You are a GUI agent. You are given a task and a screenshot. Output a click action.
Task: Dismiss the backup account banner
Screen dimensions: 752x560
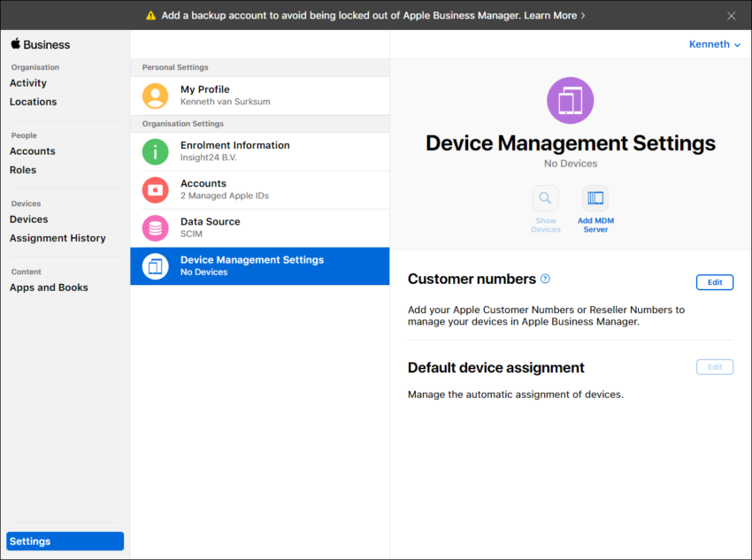tap(731, 15)
